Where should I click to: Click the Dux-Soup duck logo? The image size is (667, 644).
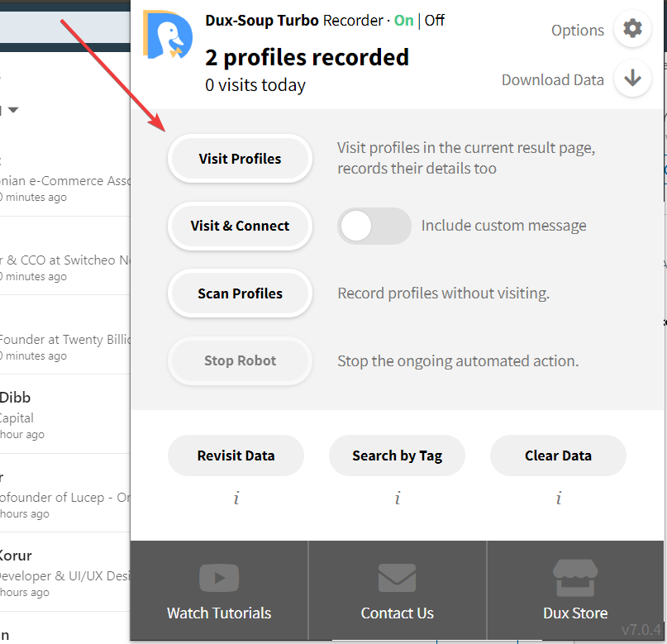tap(168, 35)
